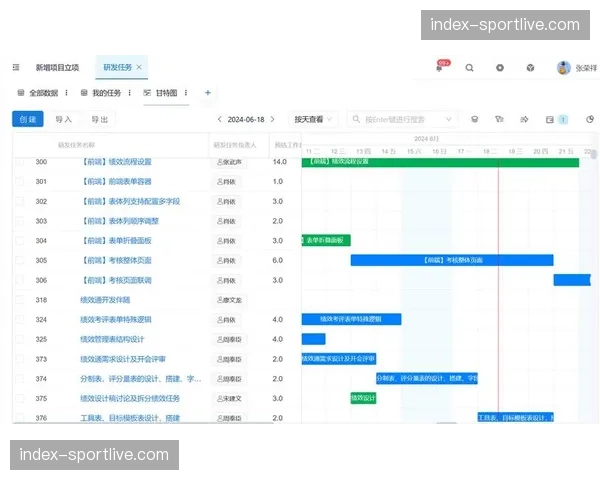Screen dimensions: 600x480
Task: Open the user avatar profile menu
Action: [564, 68]
